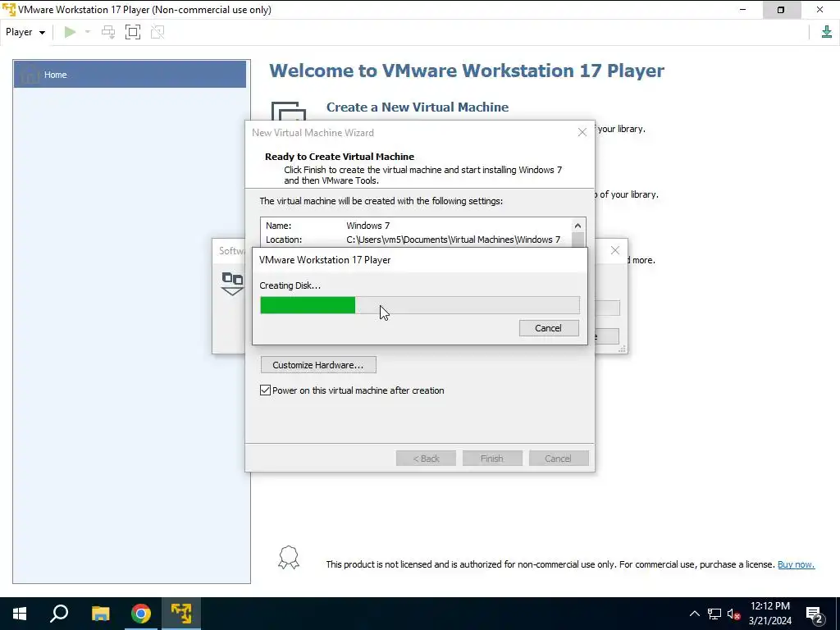Click the VMware Player taskbar icon
Image resolution: width=840 pixels, height=630 pixels.
[x=181, y=614]
